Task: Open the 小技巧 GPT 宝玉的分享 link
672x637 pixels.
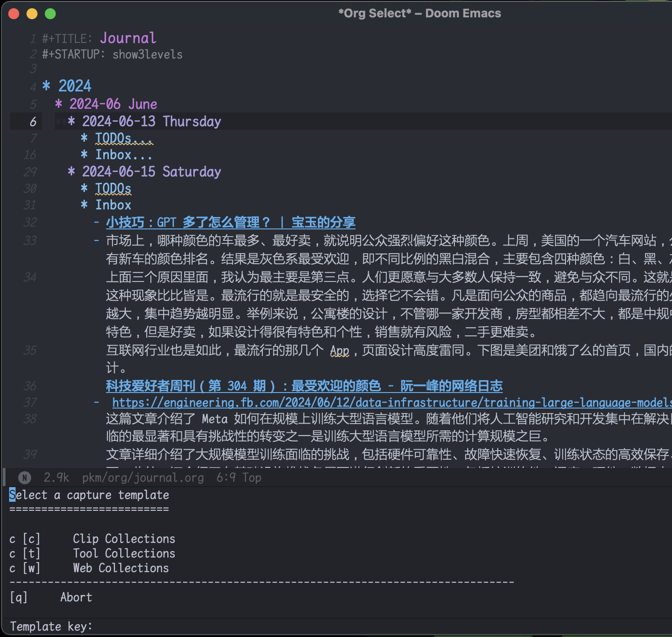Action: [230, 223]
